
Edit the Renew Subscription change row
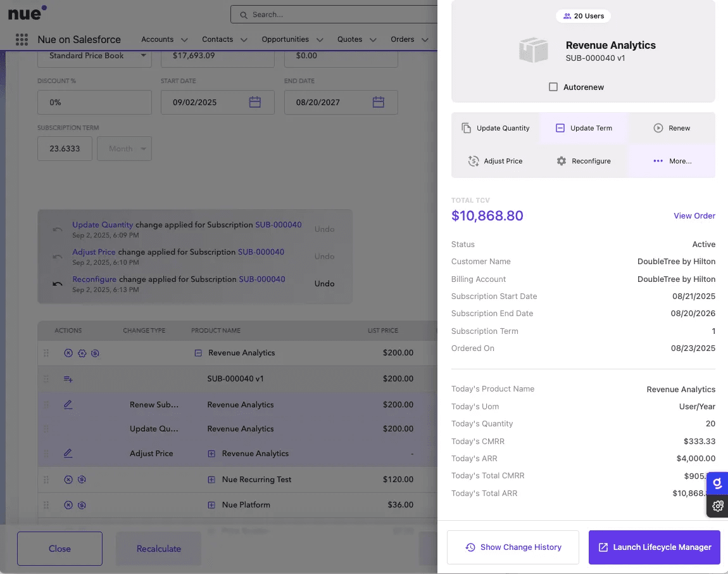pos(68,405)
